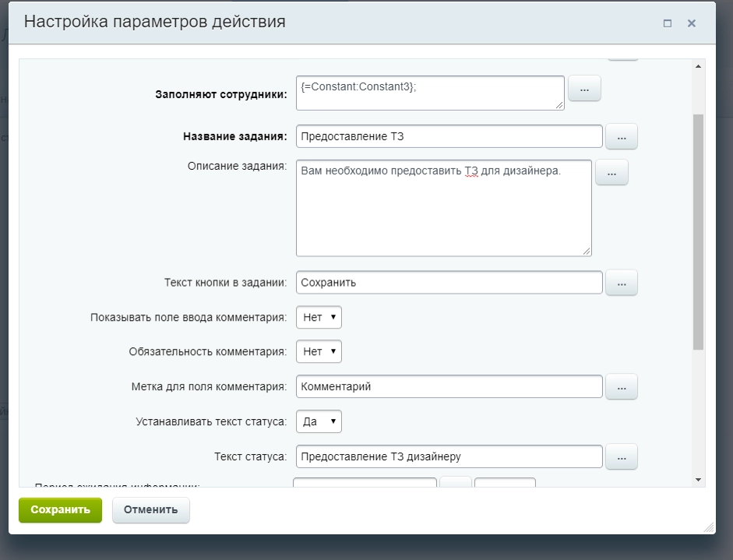Open the value editor for Название задания
Screen dimensions: 733x560
click(x=621, y=136)
